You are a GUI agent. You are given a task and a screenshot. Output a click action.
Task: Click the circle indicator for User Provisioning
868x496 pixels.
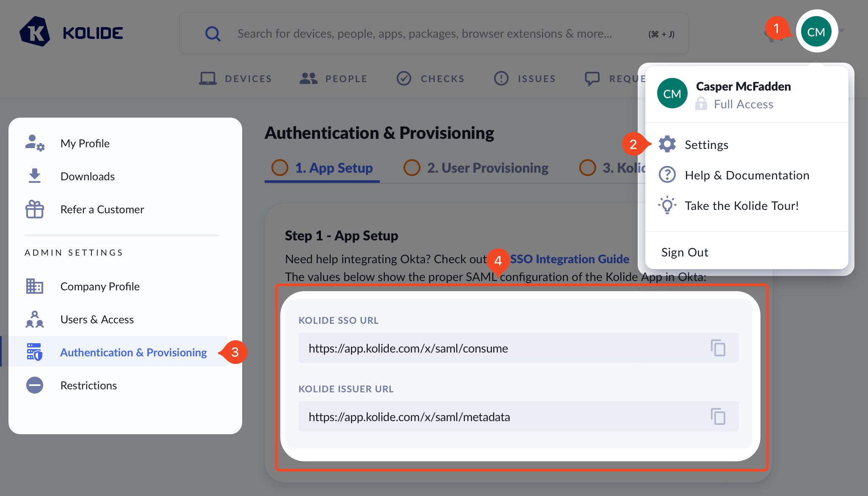(x=412, y=168)
